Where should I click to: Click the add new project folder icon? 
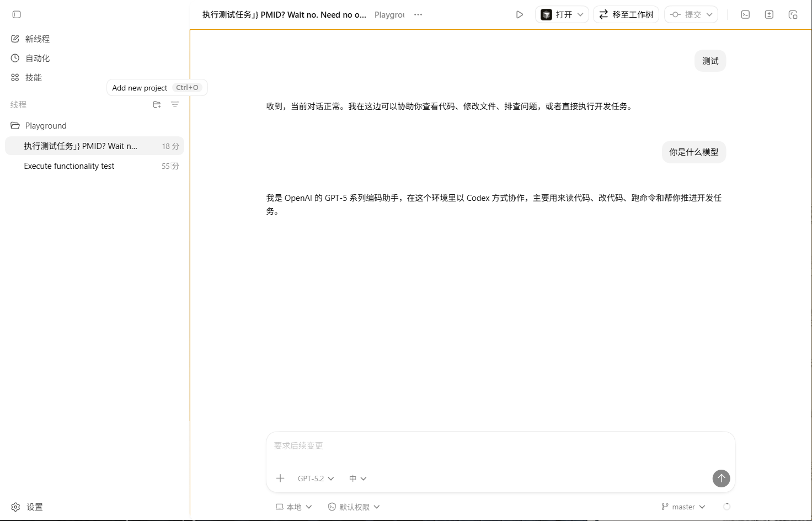click(x=157, y=104)
